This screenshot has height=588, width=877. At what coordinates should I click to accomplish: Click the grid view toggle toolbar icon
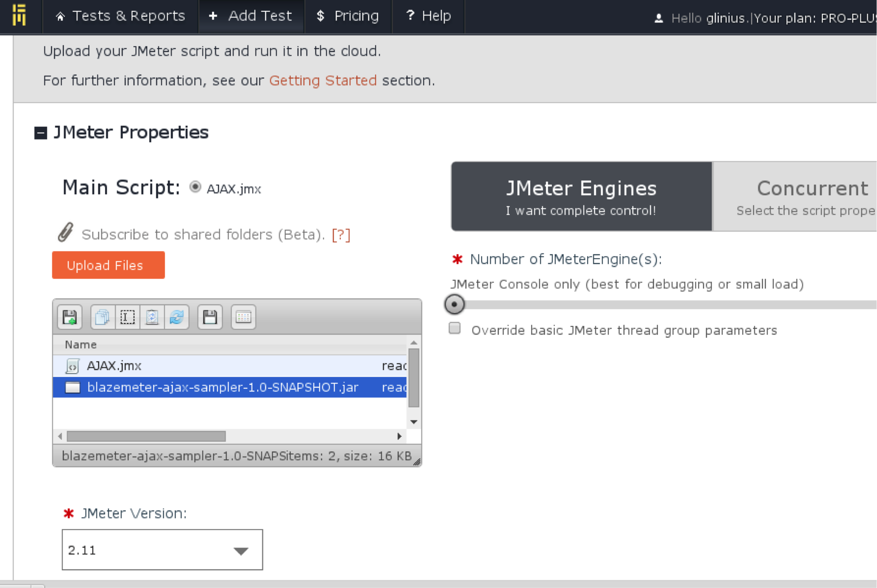243,317
